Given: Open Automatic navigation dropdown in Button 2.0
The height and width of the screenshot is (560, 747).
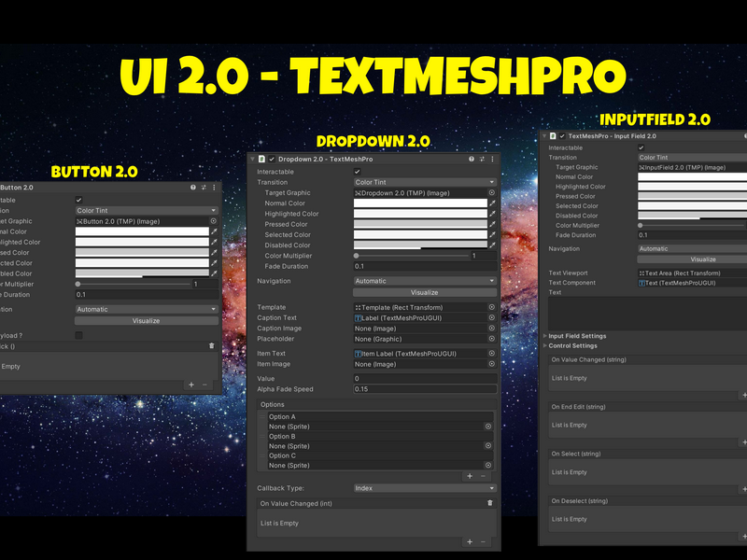Looking at the screenshot, I should click(147, 309).
